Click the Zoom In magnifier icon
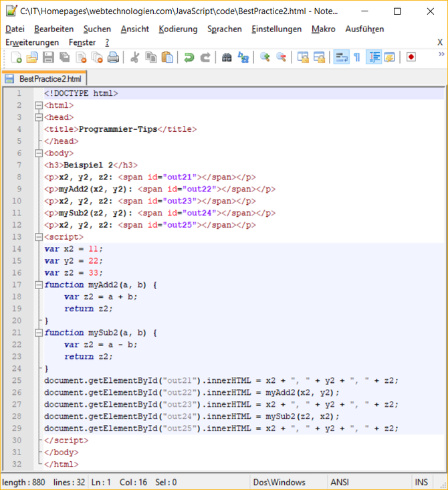Image resolution: width=448 pixels, height=490 pixels. click(265, 58)
